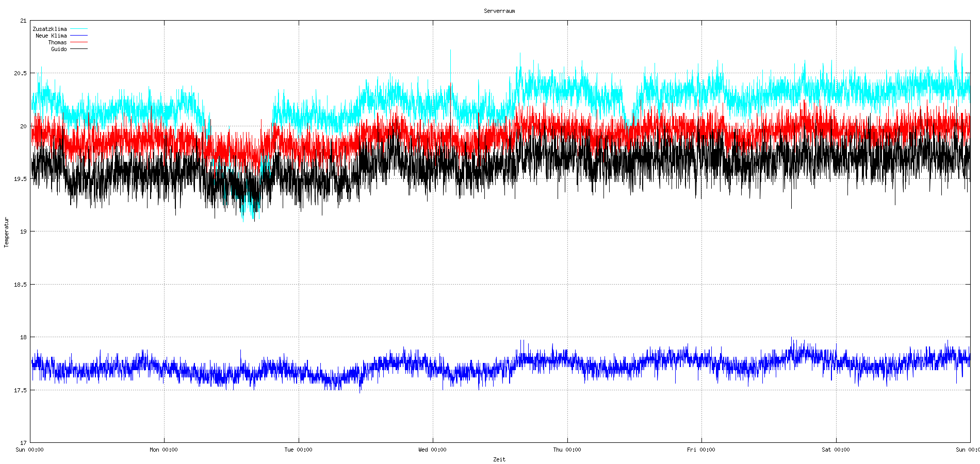Click the 20.5 y-axis tick label

pyautogui.click(x=20, y=73)
